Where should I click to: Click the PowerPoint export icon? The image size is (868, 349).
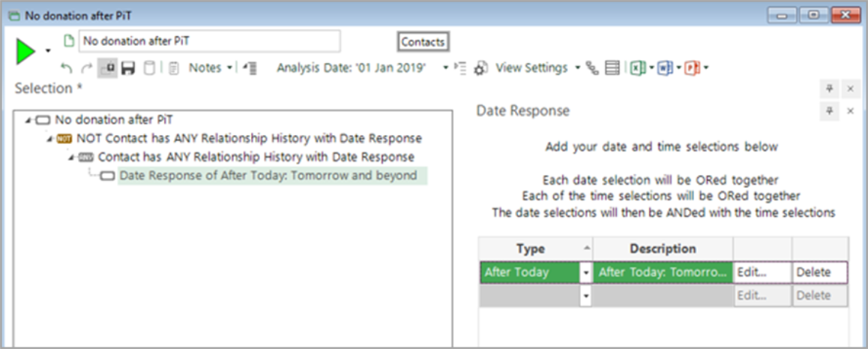pos(692,68)
